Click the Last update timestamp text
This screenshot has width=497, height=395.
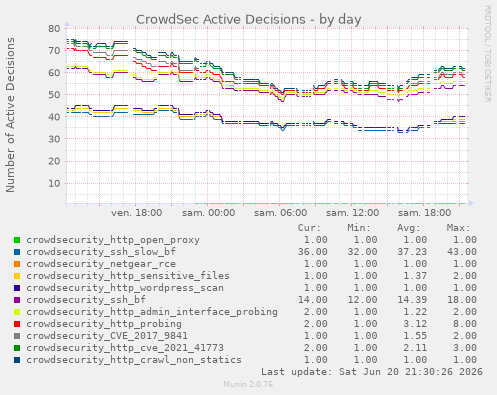(x=372, y=372)
